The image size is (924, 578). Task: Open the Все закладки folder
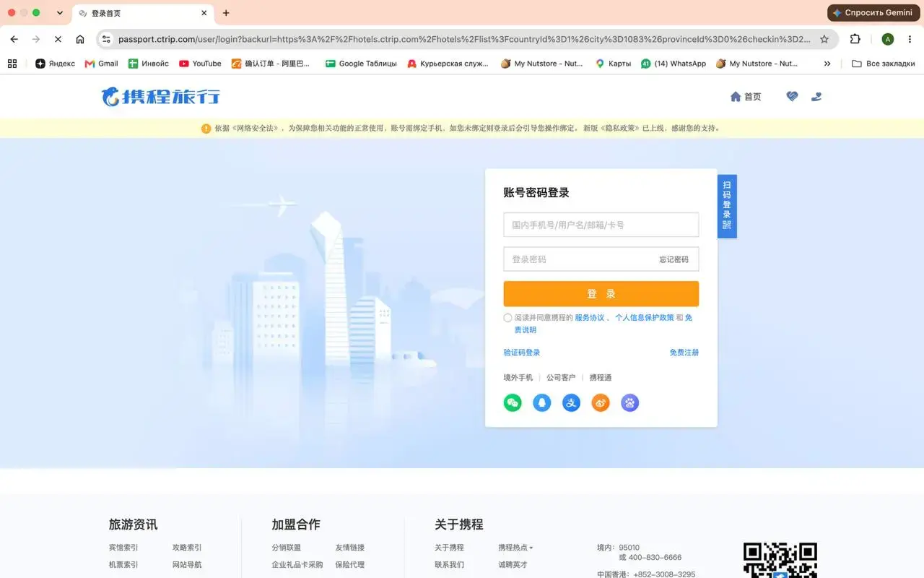[x=883, y=64]
